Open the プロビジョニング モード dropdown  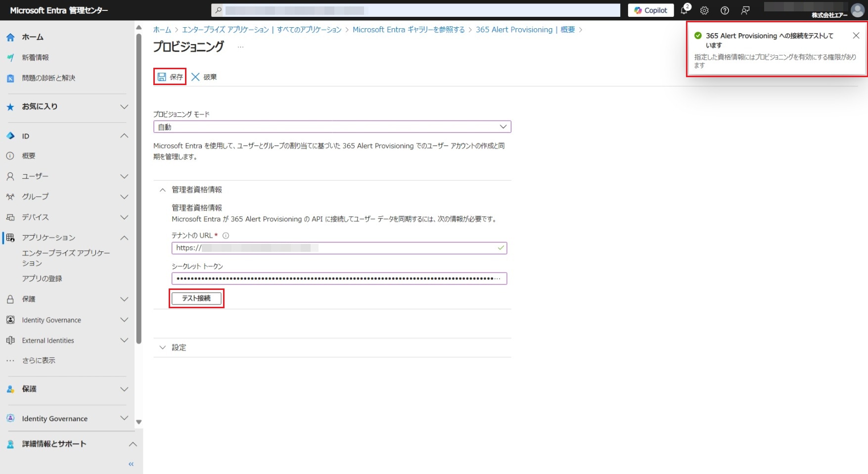(332, 127)
